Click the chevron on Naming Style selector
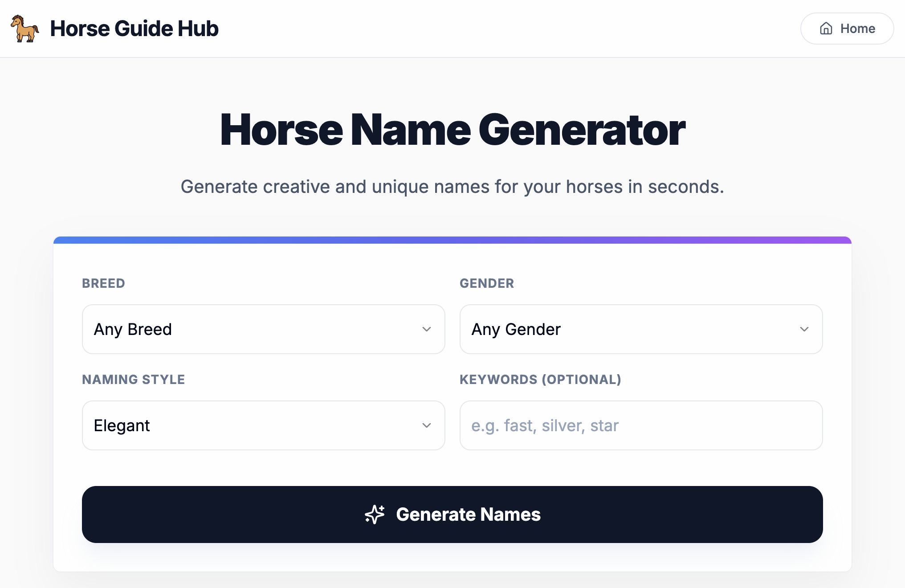 coord(427,425)
